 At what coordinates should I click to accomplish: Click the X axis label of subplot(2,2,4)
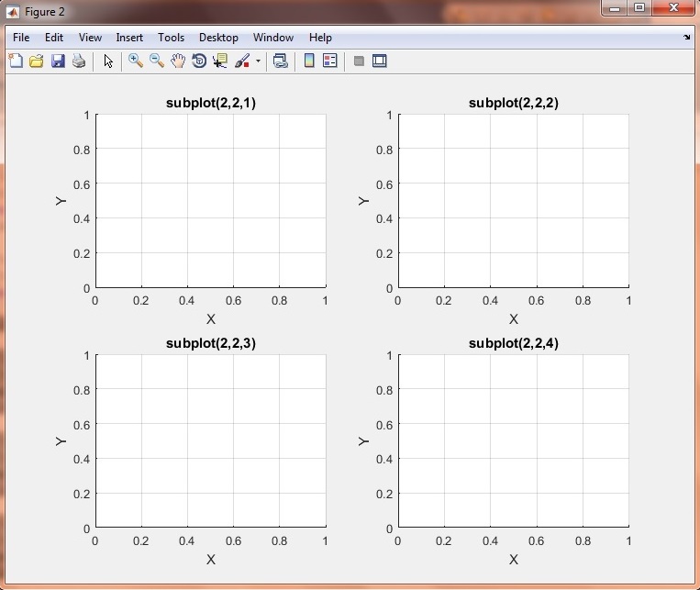(x=514, y=559)
